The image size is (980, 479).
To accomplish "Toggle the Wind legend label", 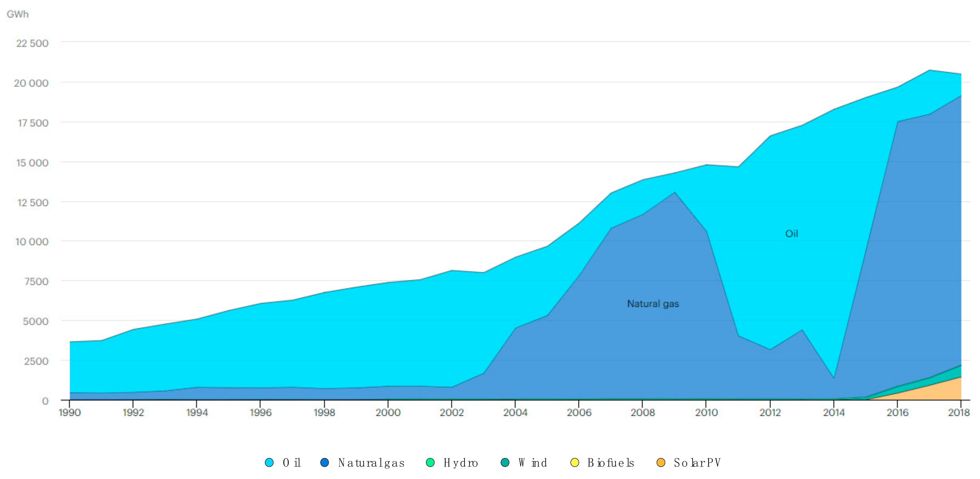I will tap(533, 463).
